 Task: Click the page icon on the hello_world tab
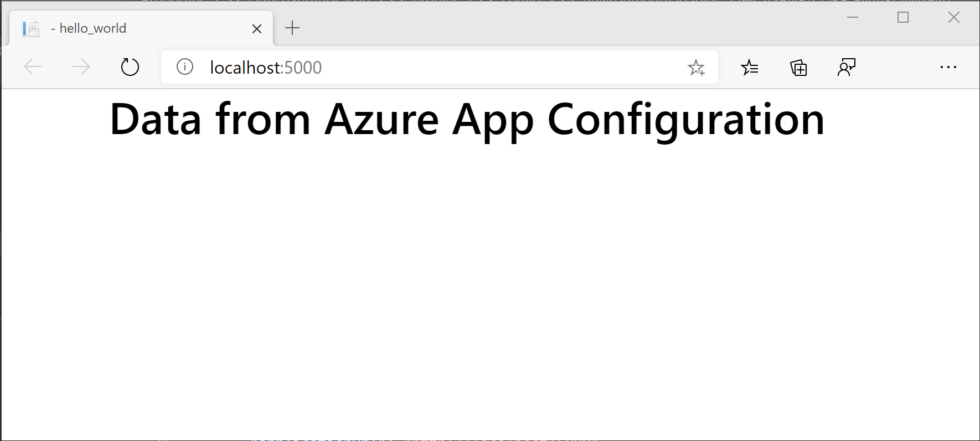tap(30, 28)
